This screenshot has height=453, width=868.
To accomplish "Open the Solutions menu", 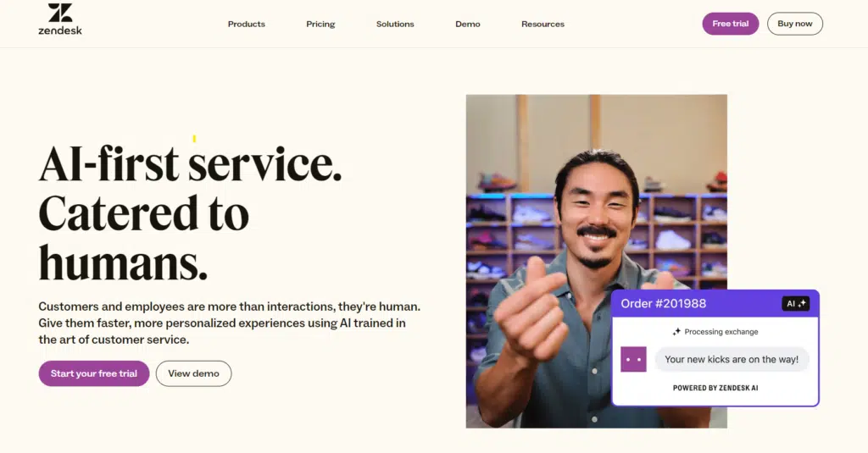I will [395, 24].
